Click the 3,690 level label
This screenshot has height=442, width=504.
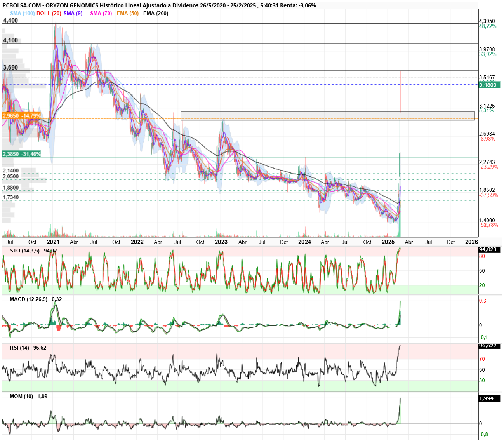10,67
